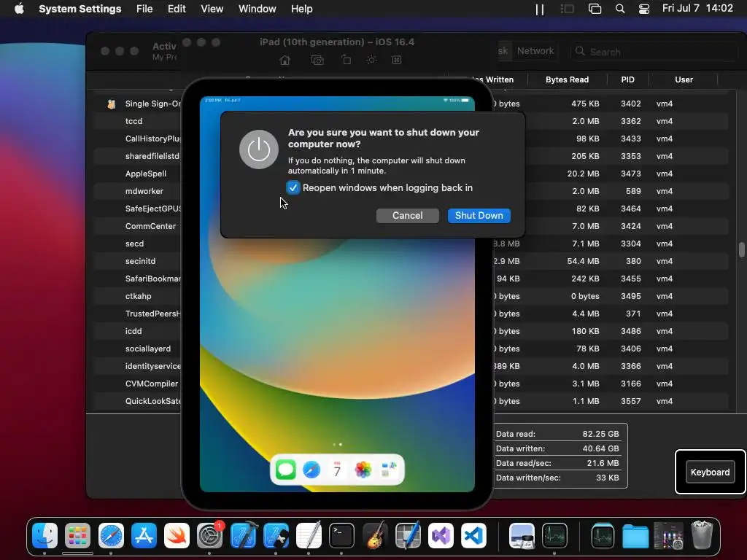This screenshot has height=560, width=747.
Task: Open Xcode from the Dock
Action: [243, 536]
